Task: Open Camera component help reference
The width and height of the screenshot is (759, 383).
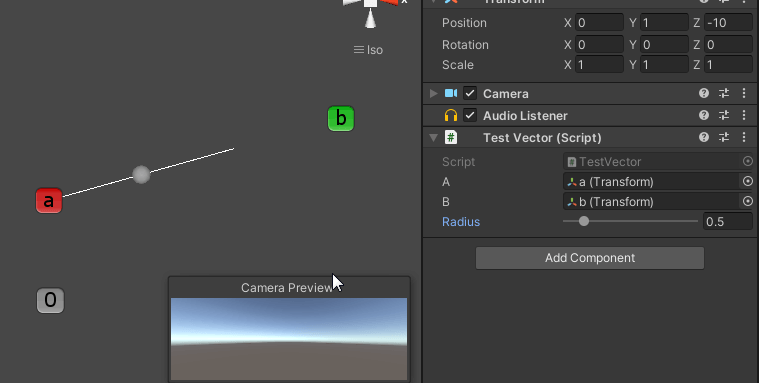Action: click(x=704, y=93)
